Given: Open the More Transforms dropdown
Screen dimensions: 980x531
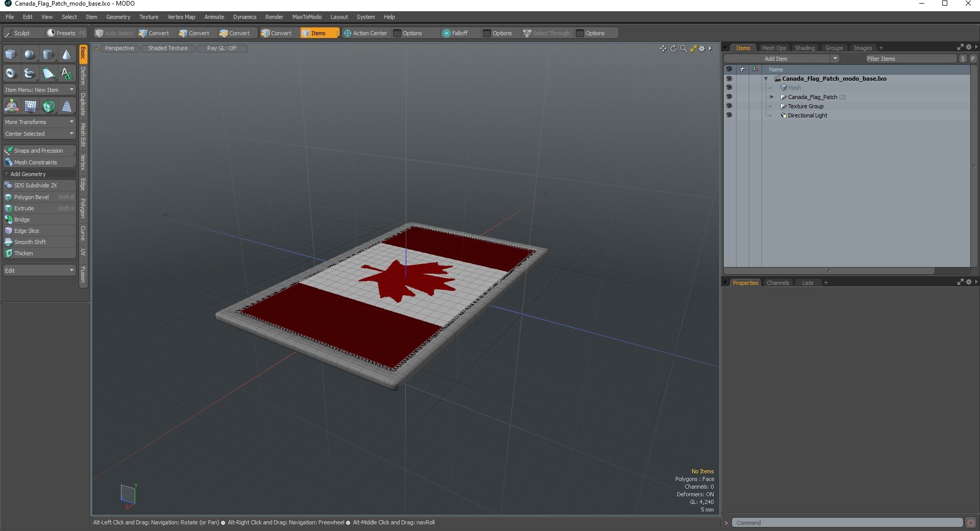Looking at the screenshot, I should coord(39,122).
